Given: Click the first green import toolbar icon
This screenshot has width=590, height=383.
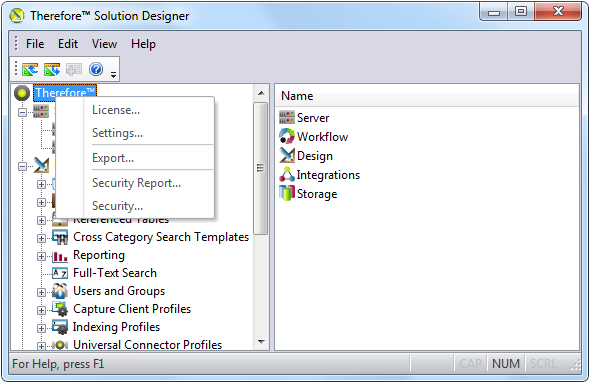Looking at the screenshot, I should pyautogui.click(x=30, y=69).
